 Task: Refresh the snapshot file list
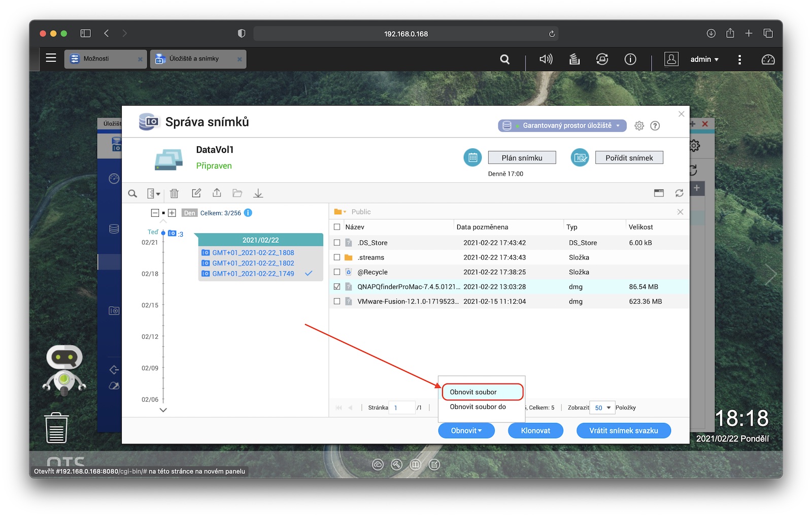click(x=679, y=193)
